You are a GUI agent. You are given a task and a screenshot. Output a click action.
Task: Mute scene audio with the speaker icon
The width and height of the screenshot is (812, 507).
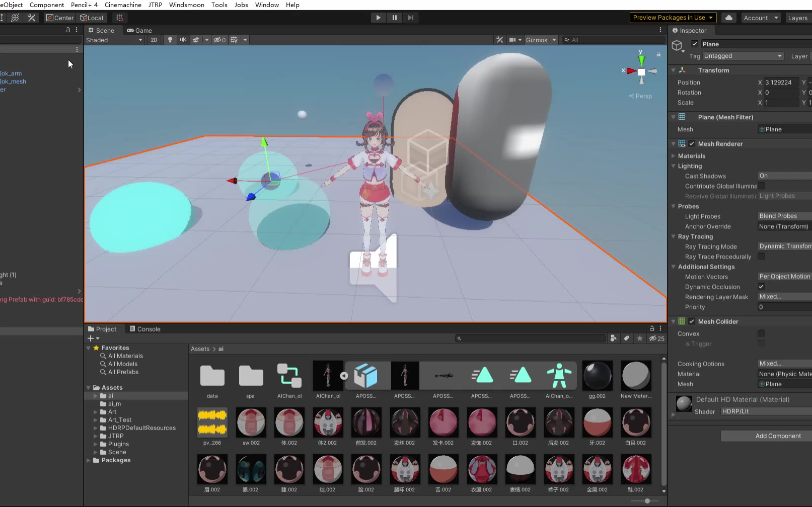click(183, 40)
